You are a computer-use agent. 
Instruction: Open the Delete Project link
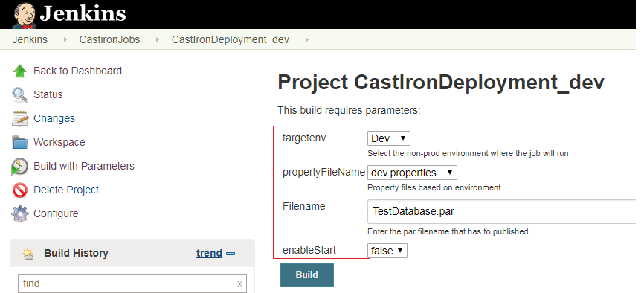pyautogui.click(x=66, y=190)
